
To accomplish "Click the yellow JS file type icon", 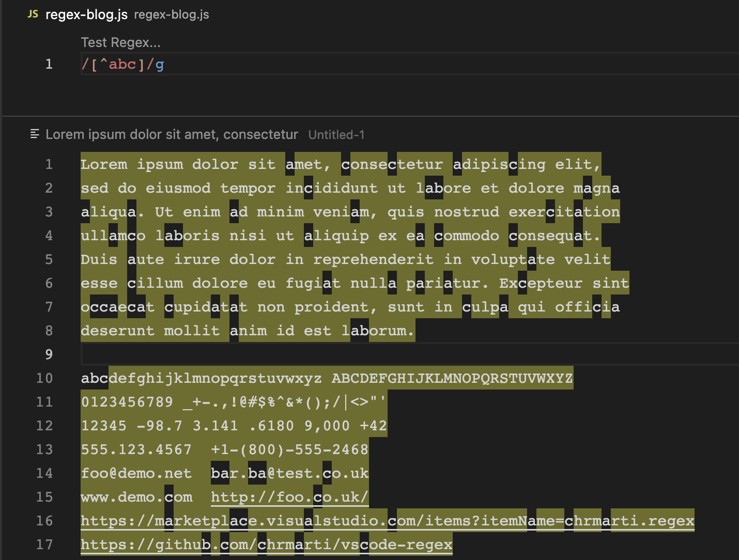I will (33, 14).
